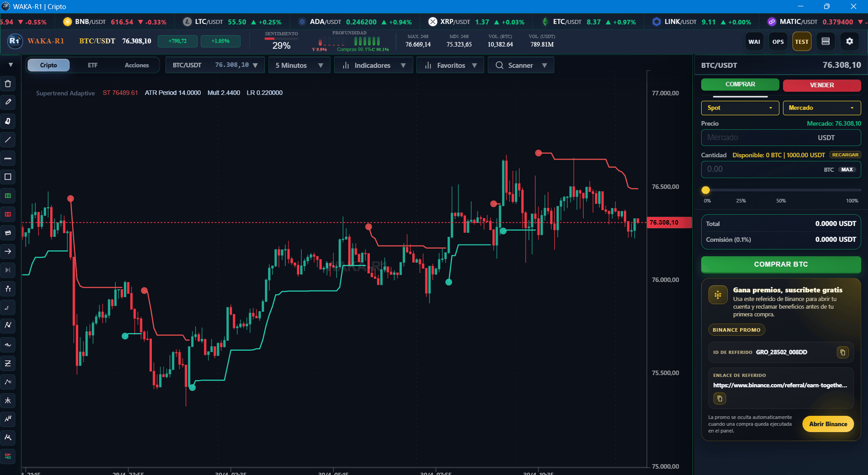Select the wave curve drawing tool
This screenshot has width=868, height=475.
click(x=8, y=345)
